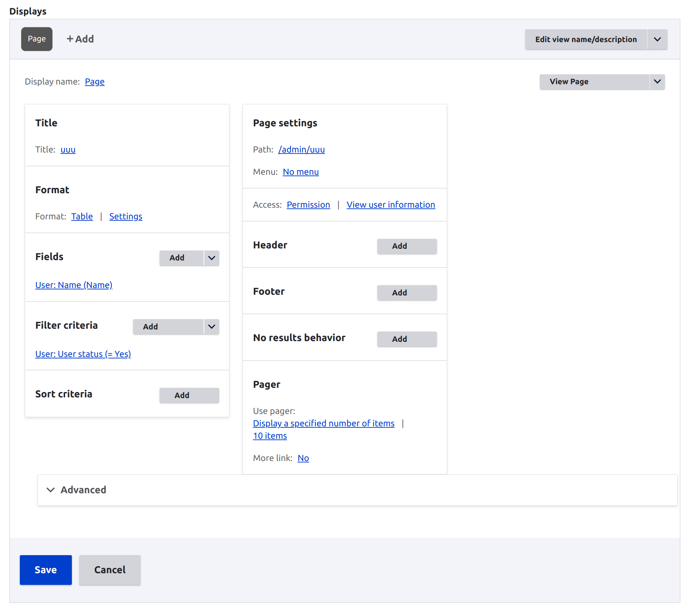
Task: Add a new display with + Add
Action: (80, 39)
